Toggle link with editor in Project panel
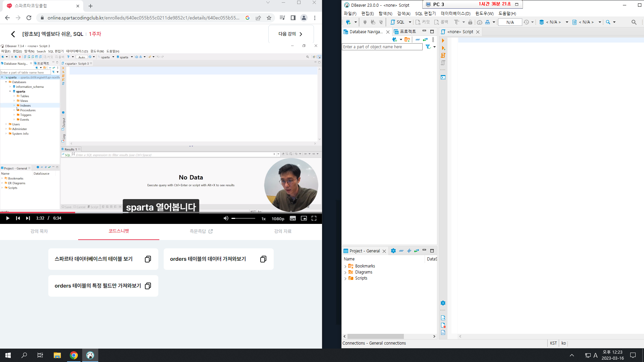This screenshot has width=644, height=362. (417, 251)
